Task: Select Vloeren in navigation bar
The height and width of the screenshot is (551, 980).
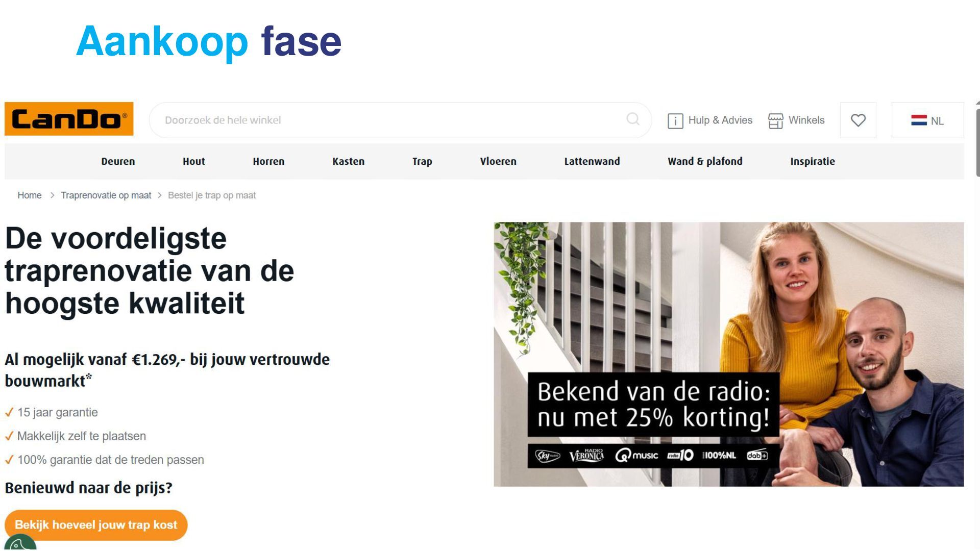Action: pyautogui.click(x=498, y=161)
